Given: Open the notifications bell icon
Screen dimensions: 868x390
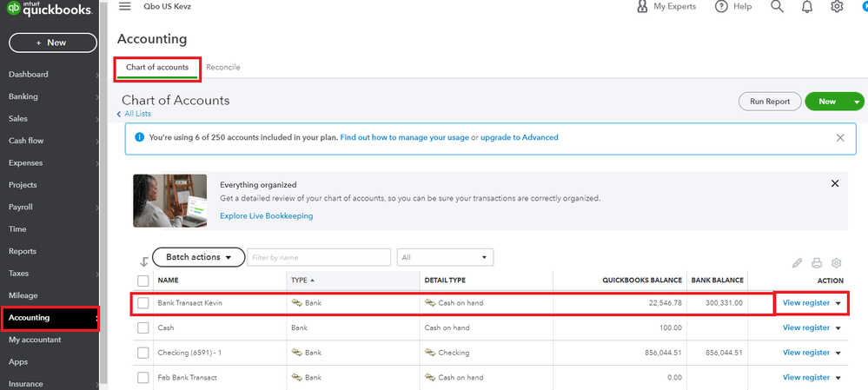Looking at the screenshot, I should [807, 7].
